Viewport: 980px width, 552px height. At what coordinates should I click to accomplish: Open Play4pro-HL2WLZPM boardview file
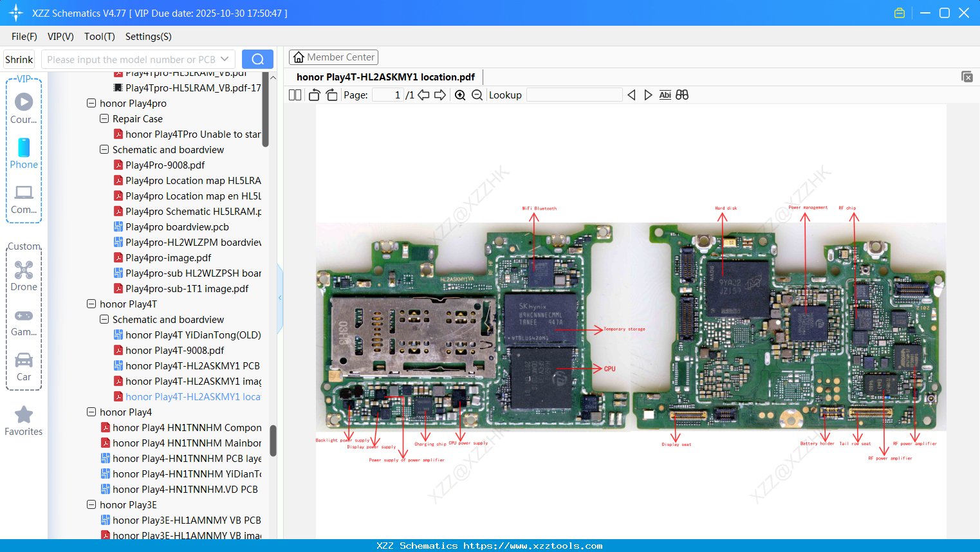point(187,242)
